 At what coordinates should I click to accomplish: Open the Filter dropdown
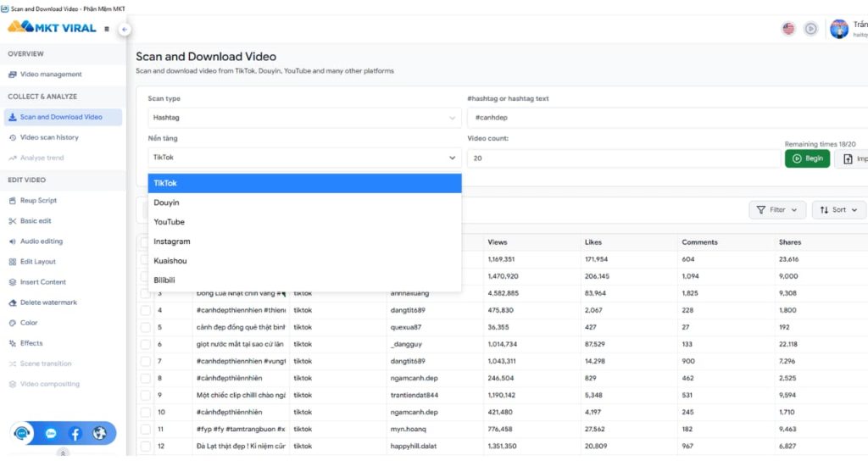click(x=777, y=210)
